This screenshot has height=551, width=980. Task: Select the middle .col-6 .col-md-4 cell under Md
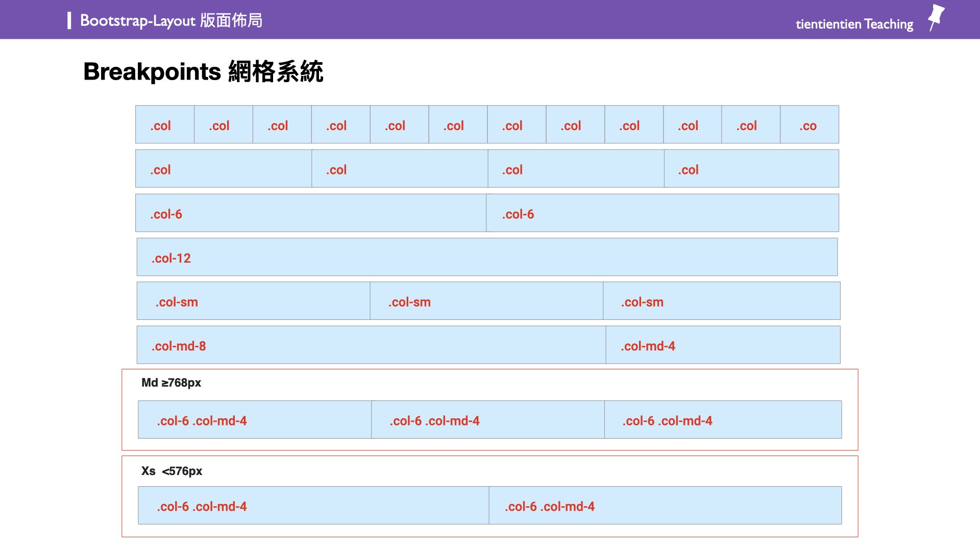[487, 419]
